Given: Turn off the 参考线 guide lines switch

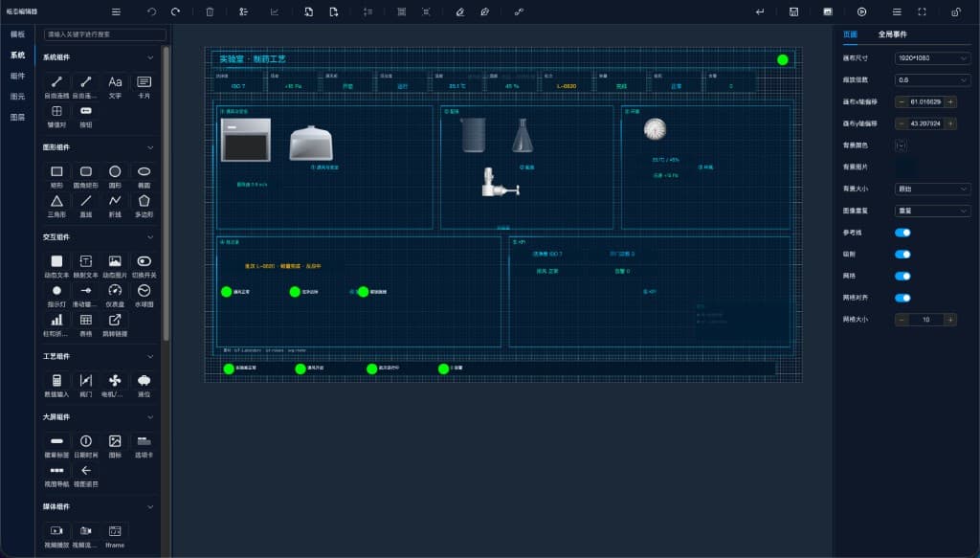Looking at the screenshot, I should pyautogui.click(x=902, y=233).
